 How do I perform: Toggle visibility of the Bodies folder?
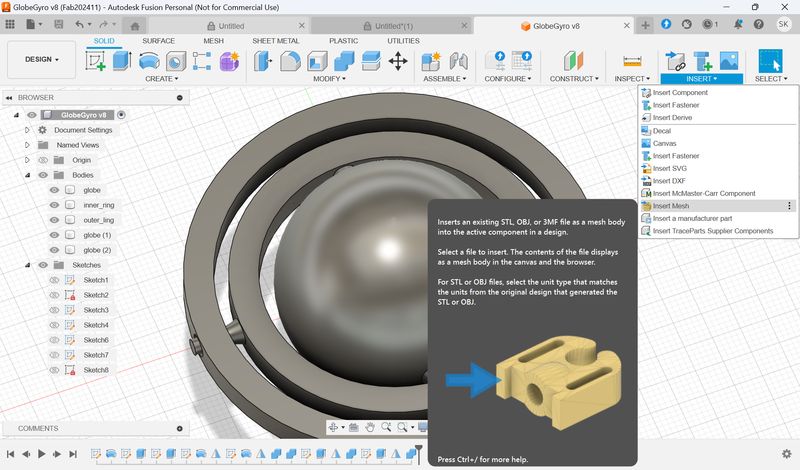43,175
